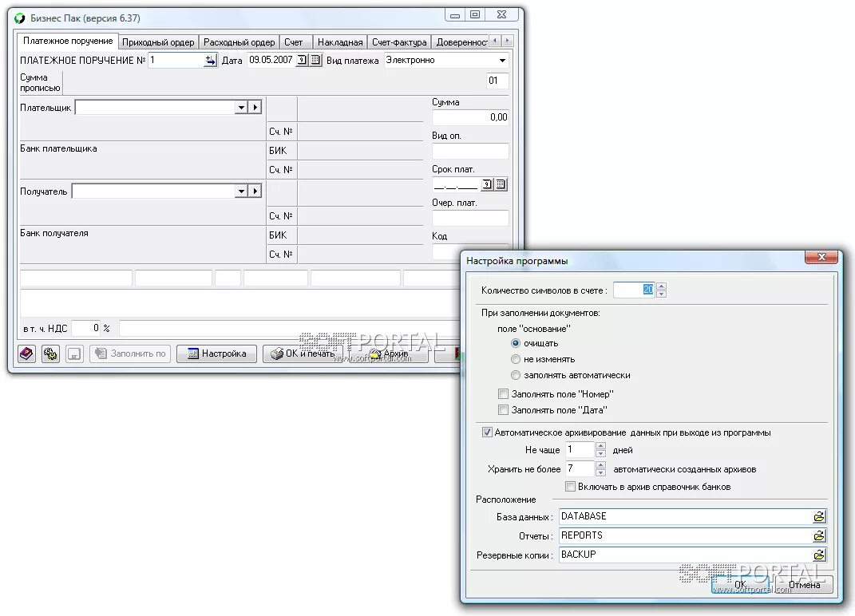
Task: Click the Отчеты path field
Action: point(686,536)
